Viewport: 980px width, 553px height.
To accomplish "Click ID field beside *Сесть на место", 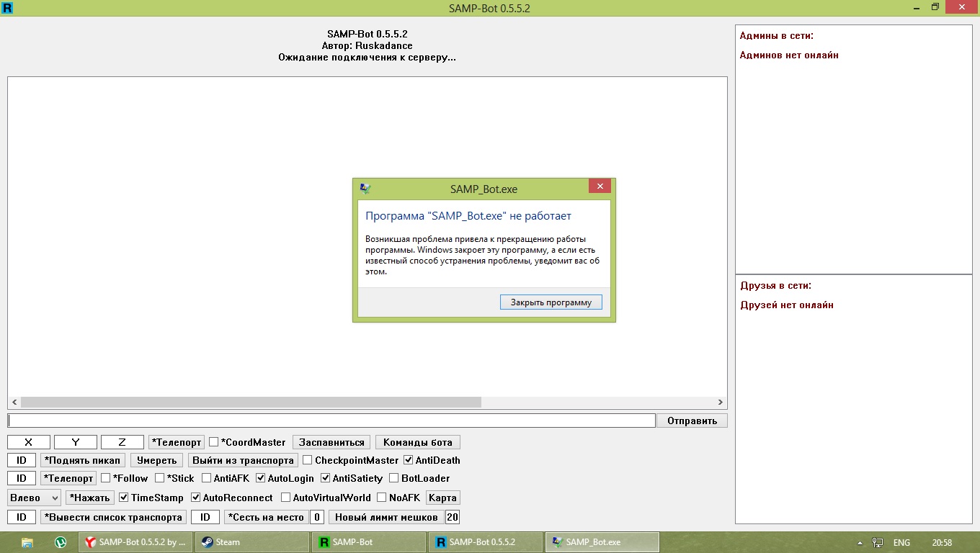I will pos(205,517).
